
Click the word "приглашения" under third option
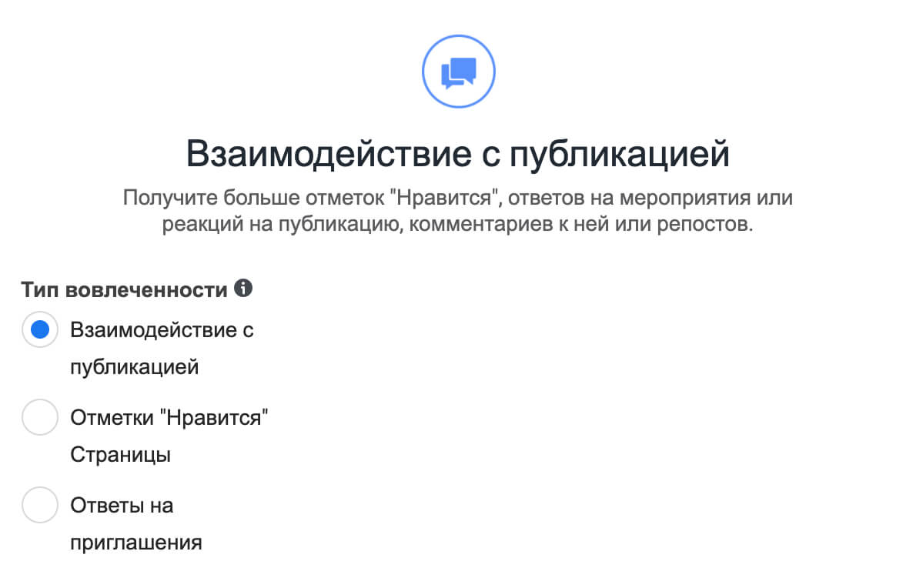136,543
